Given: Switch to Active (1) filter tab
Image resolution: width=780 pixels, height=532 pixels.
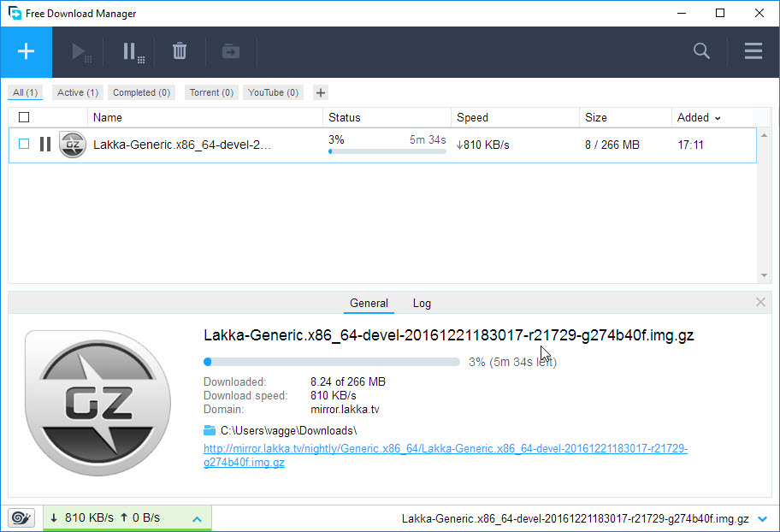Looking at the screenshot, I should 78,92.
